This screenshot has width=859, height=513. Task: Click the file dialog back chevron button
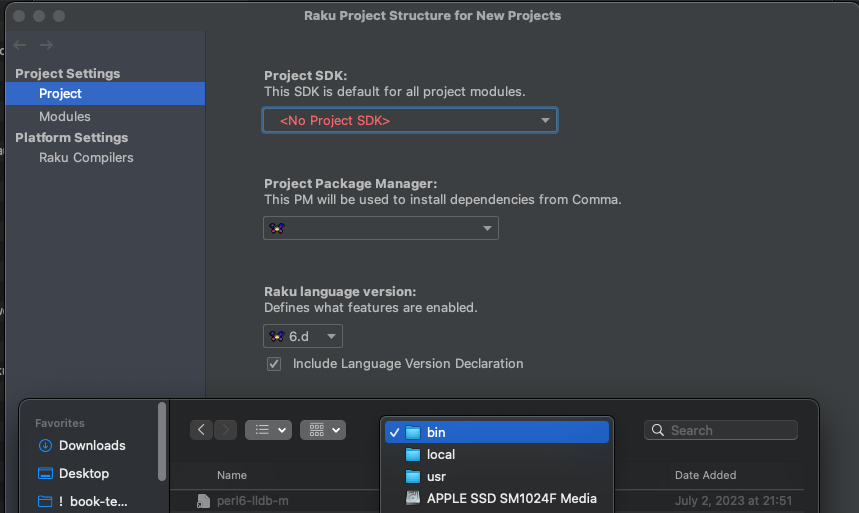tap(202, 430)
